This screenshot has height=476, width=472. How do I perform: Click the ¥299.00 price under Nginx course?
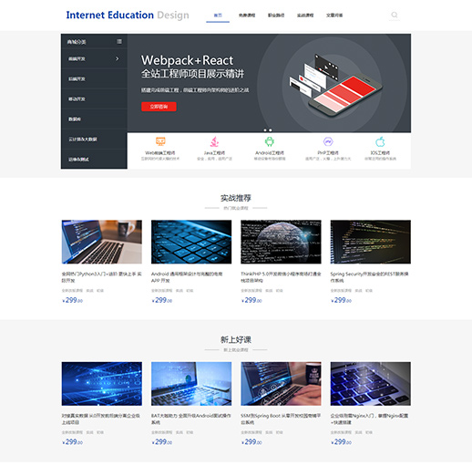point(341,442)
